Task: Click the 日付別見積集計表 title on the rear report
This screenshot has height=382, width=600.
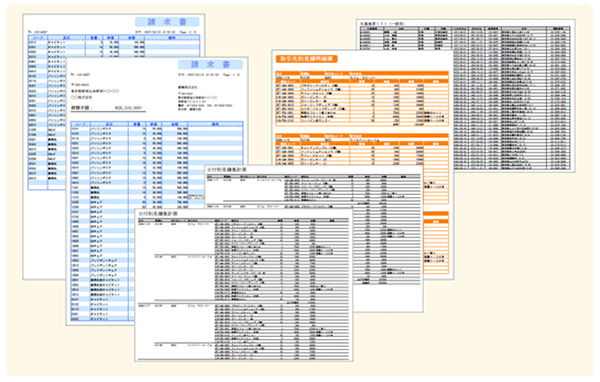Action: [x=227, y=169]
